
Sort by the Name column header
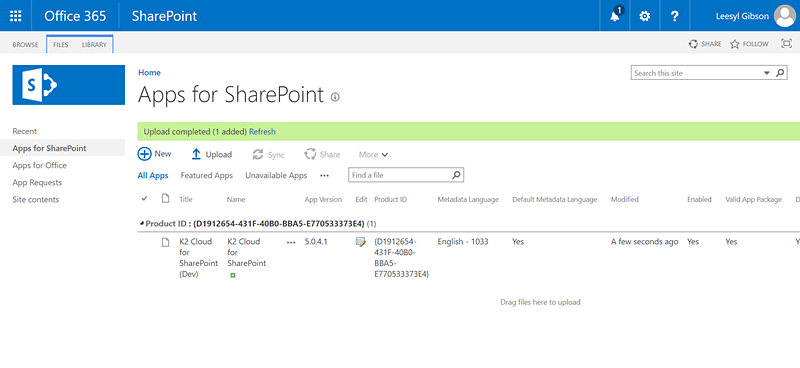click(236, 200)
